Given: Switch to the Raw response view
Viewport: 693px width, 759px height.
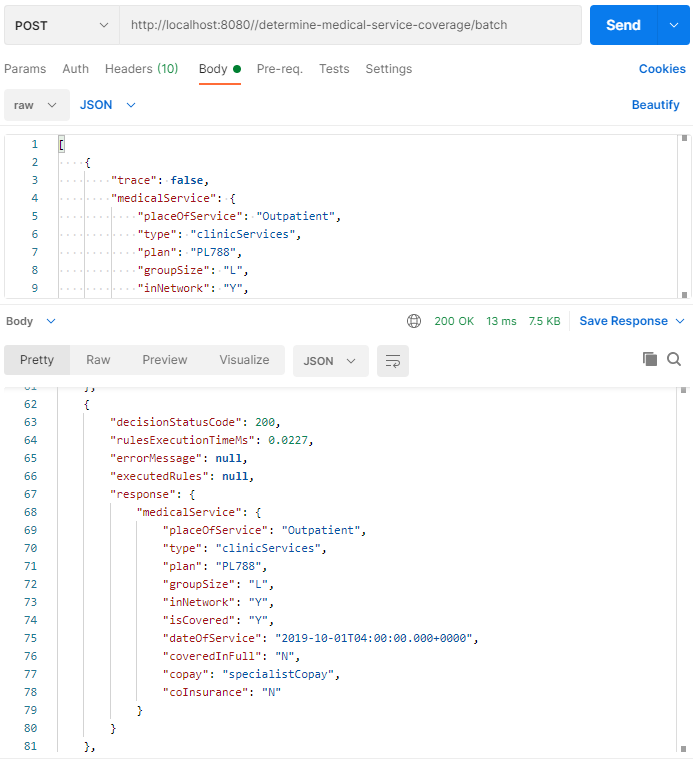Looking at the screenshot, I should click(x=98, y=360).
